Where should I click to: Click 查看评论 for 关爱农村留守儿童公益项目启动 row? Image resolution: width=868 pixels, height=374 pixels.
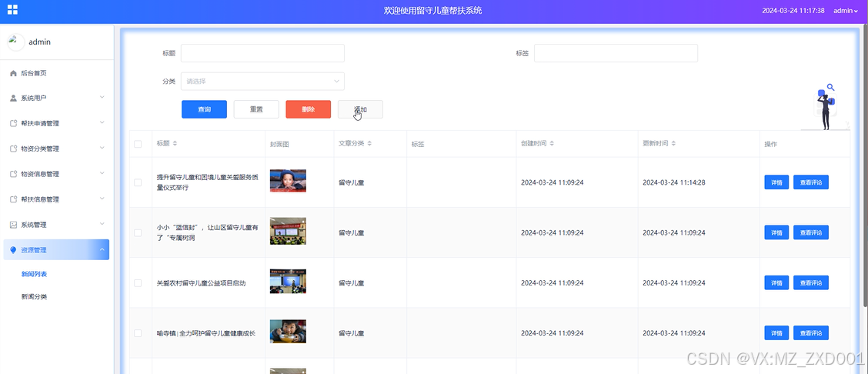811,282
